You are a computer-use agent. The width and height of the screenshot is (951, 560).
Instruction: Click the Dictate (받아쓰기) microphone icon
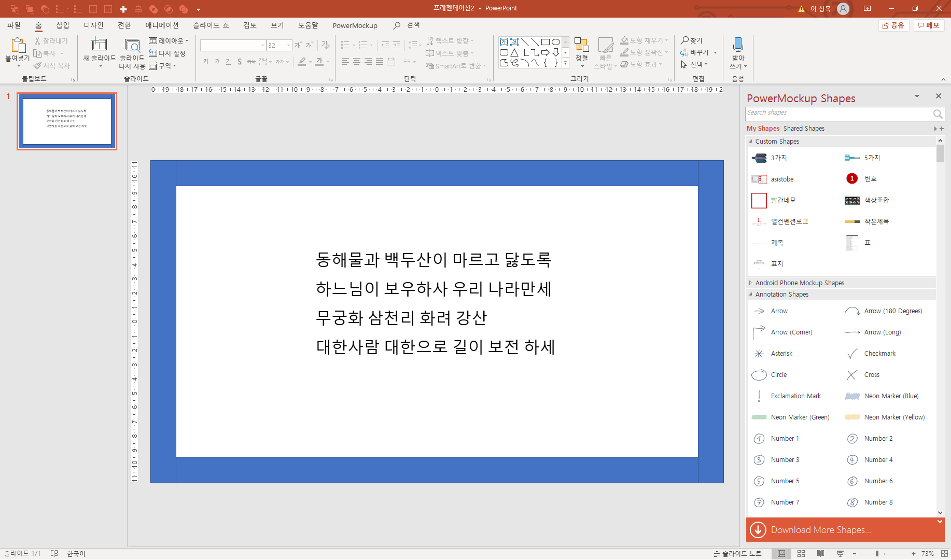pyautogui.click(x=738, y=45)
